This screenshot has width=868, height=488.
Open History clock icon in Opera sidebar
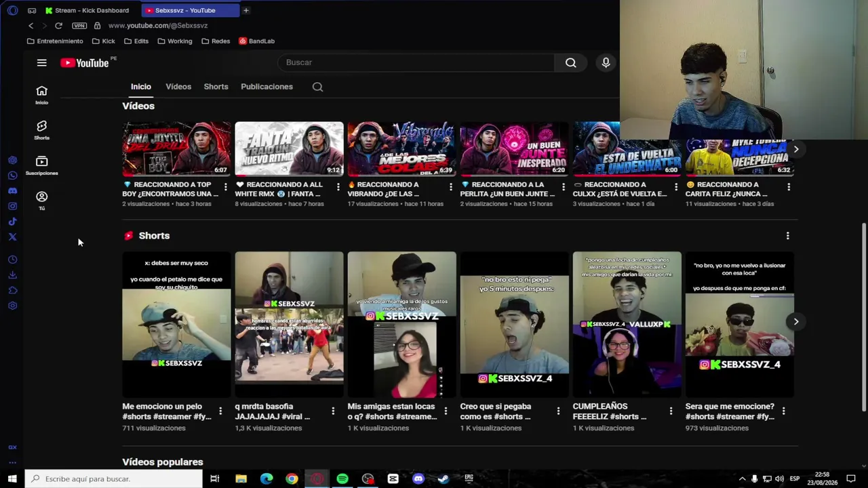click(x=12, y=260)
